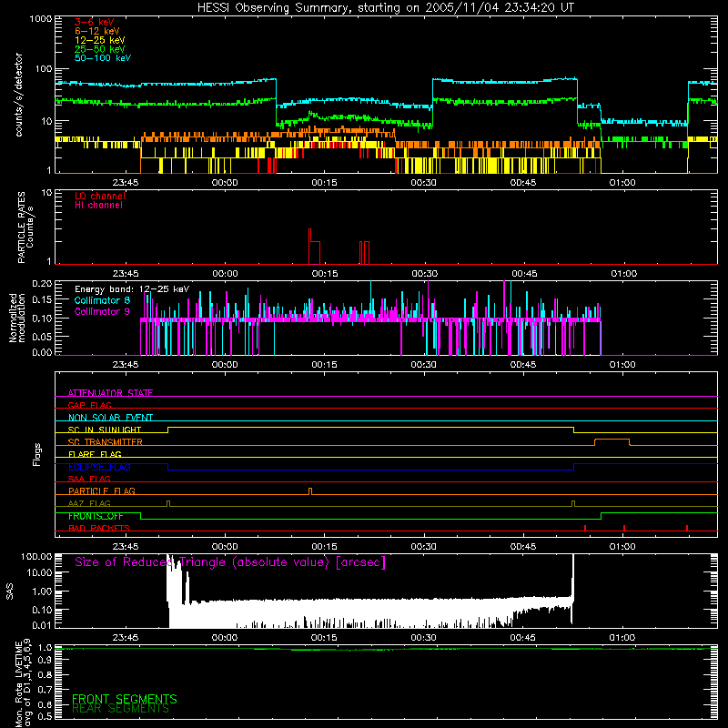Select the FRONT SEGMENTS legend label

[x=124, y=699]
